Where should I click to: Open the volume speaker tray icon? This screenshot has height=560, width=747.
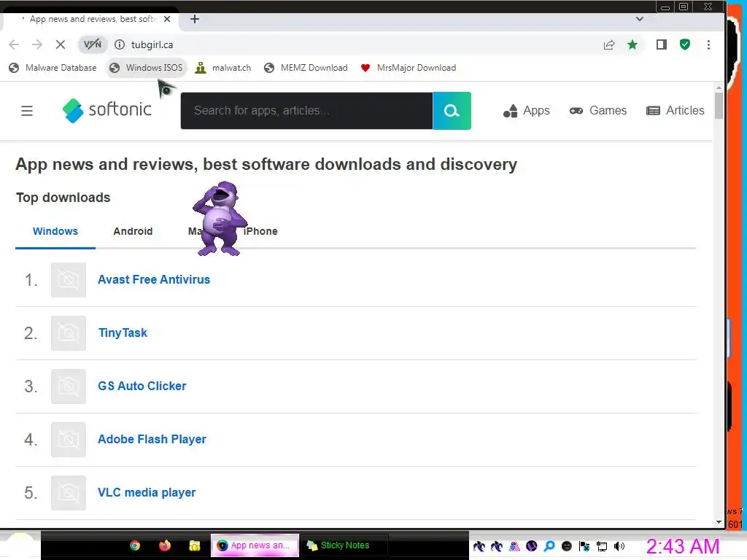coord(619,546)
